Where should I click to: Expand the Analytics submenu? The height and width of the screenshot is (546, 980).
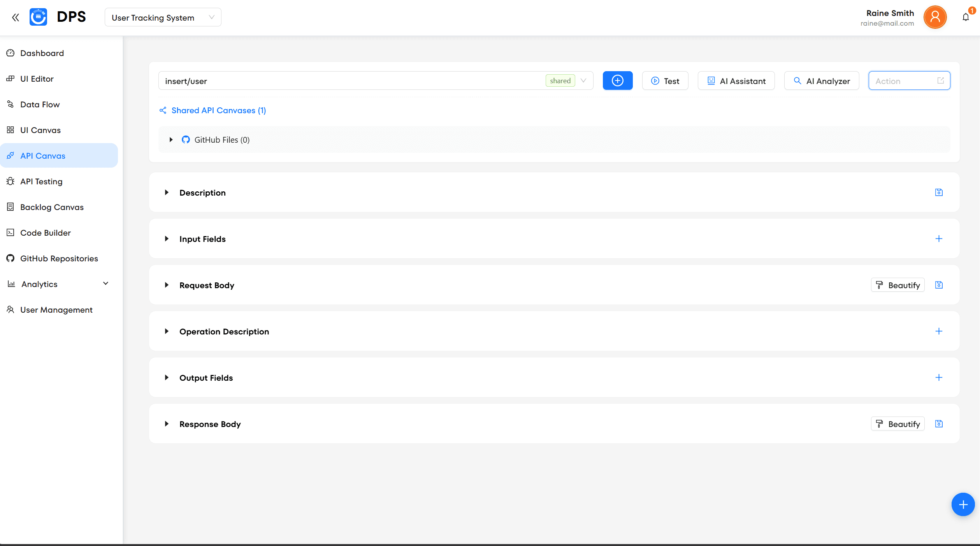coord(105,283)
